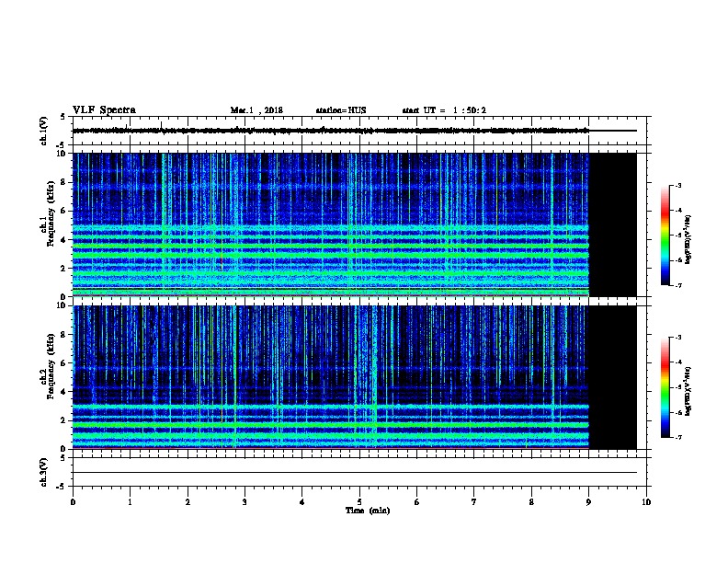
Task: Click the time axis tick label "1"
Action: pos(130,502)
